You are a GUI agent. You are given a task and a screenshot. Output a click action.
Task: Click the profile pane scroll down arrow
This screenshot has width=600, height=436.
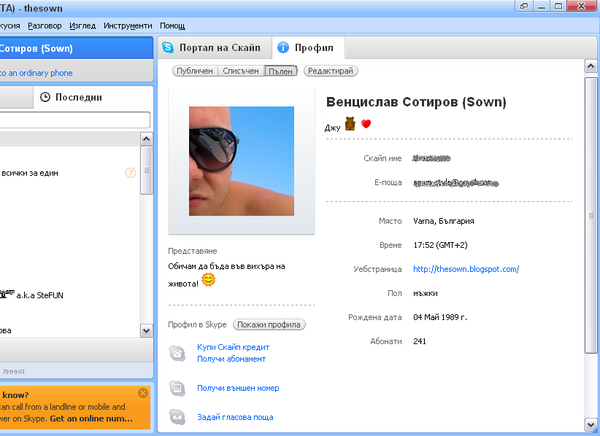pyautogui.click(x=591, y=425)
